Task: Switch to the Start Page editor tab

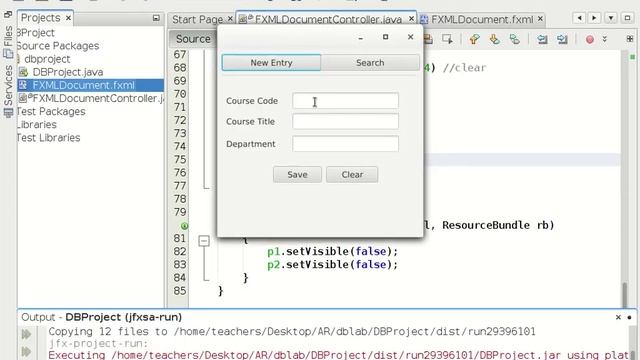Action: click(197, 19)
